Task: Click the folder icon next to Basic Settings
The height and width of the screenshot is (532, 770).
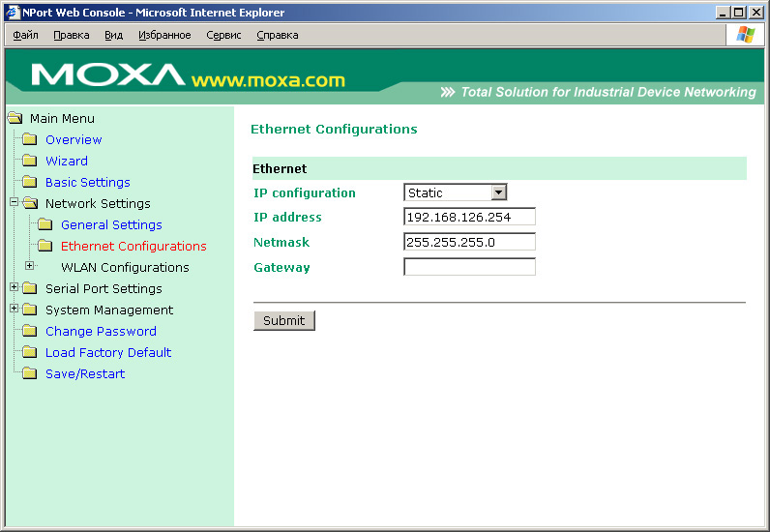Action: (29, 183)
